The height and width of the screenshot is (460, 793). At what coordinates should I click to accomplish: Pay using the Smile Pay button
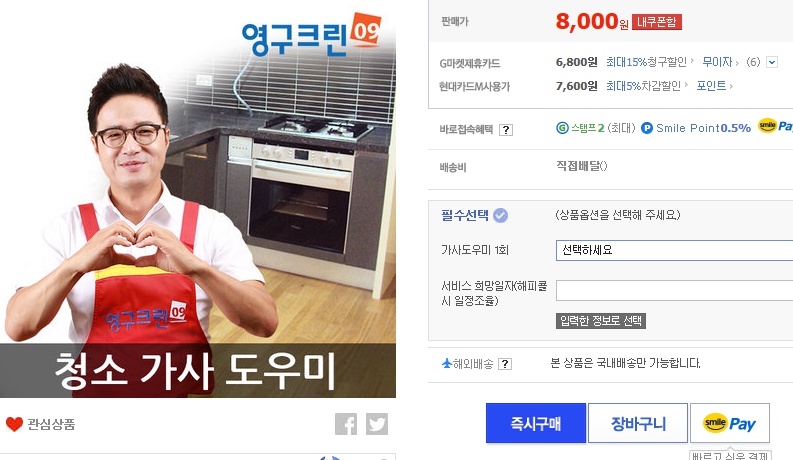coord(730,423)
